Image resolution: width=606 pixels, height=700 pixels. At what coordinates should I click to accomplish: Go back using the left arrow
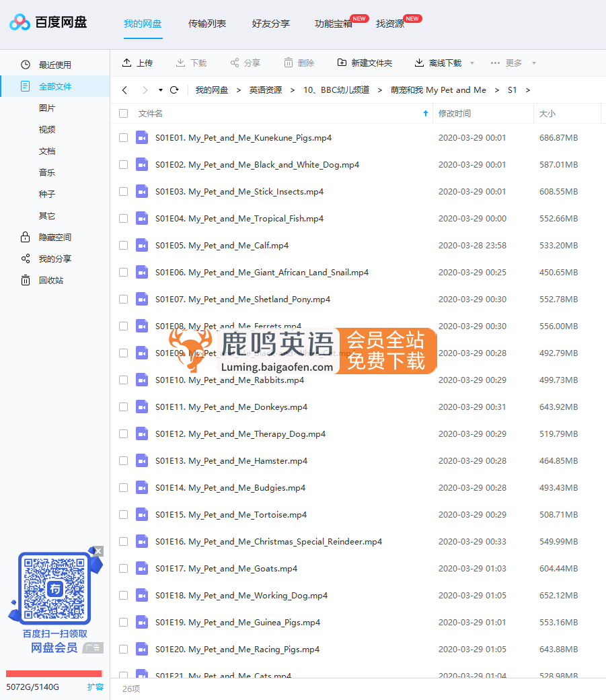coord(124,90)
